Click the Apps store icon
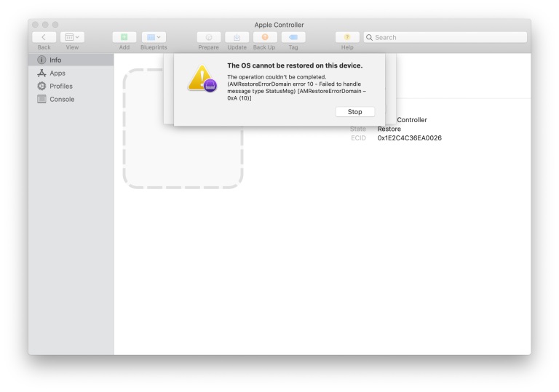559x392 pixels. point(41,73)
